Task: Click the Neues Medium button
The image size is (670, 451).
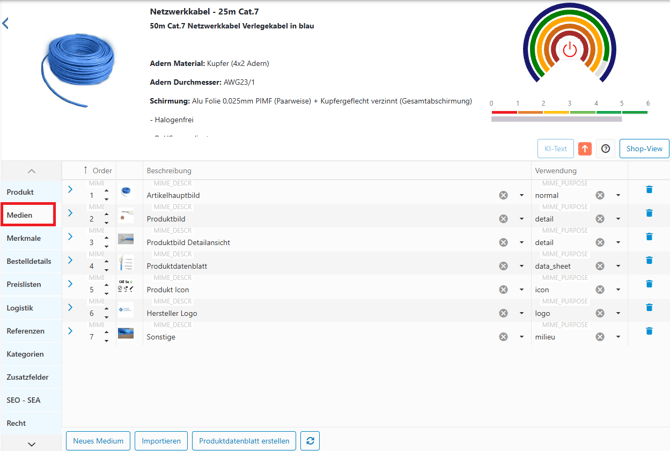Action: click(x=98, y=441)
